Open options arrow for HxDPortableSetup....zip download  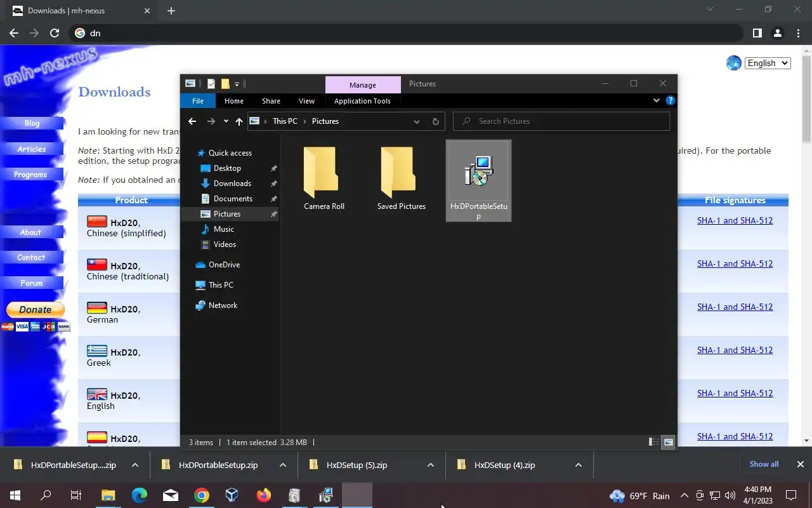135,465
